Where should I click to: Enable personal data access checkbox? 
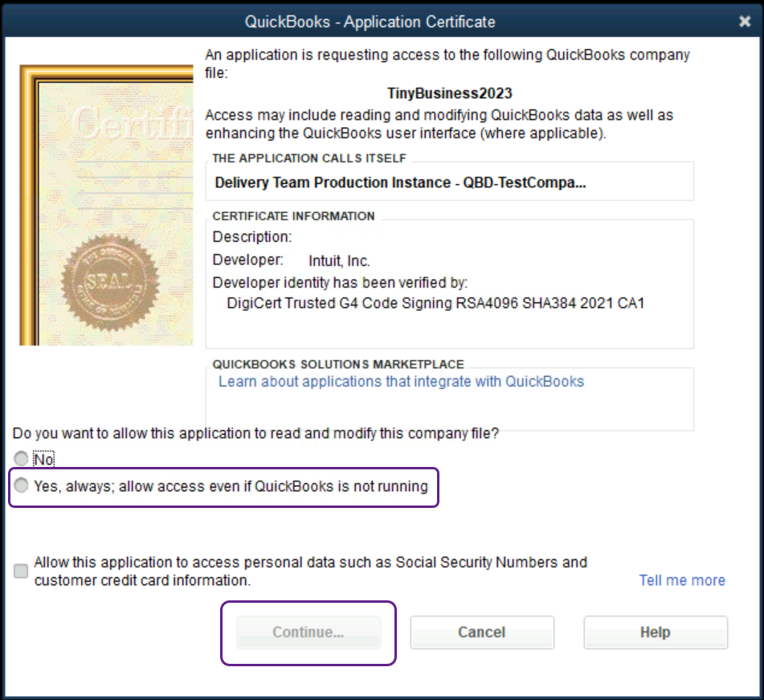pos(21,571)
